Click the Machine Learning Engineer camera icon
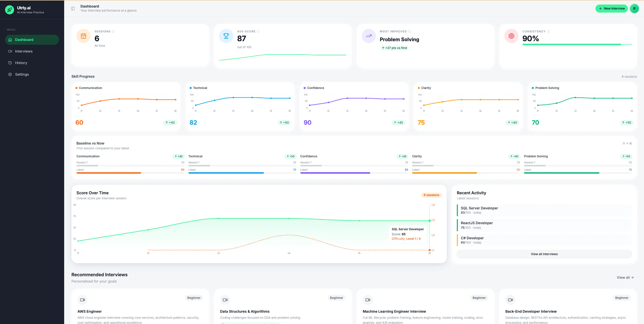The height and width of the screenshot is (324, 644). (368, 300)
